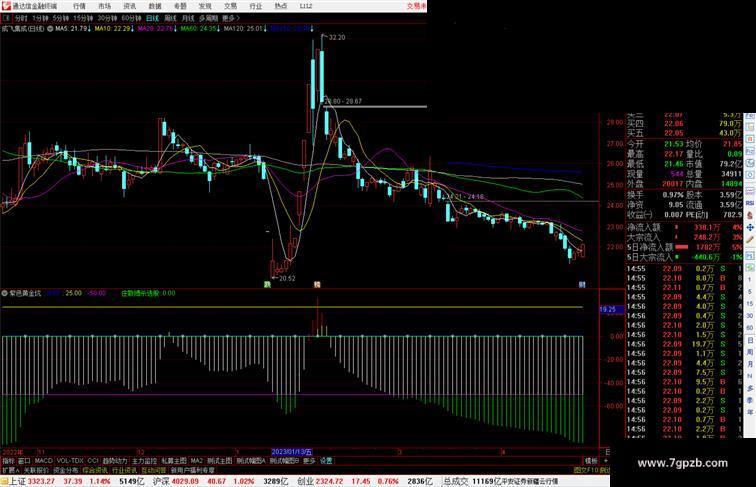
Task: Select the CCI indicator tab
Action: tap(93, 461)
